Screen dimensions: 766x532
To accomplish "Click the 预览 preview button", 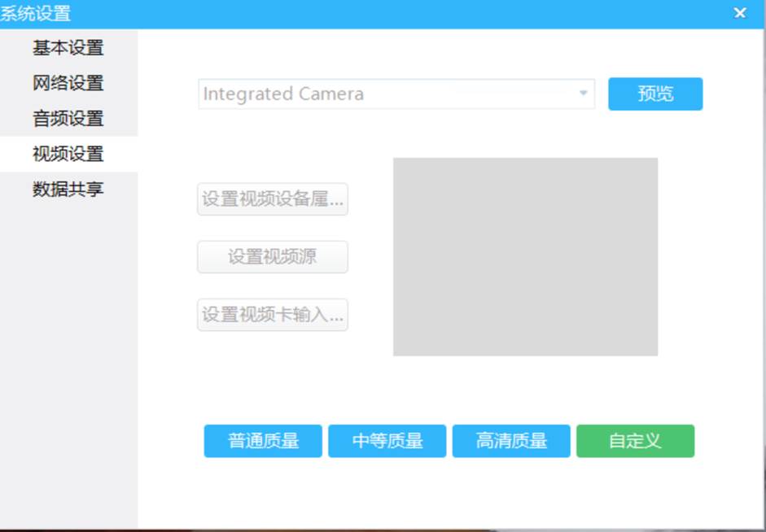I will 655,94.
